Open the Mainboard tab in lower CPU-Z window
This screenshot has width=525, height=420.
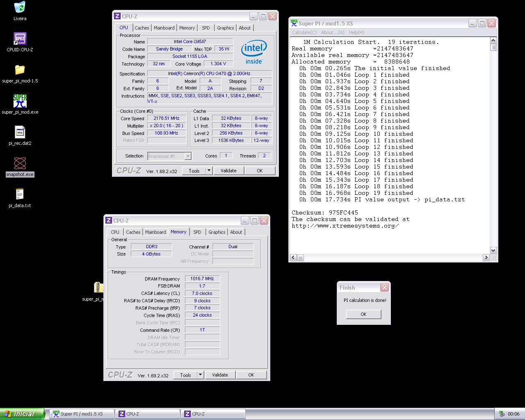tap(155, 232)
